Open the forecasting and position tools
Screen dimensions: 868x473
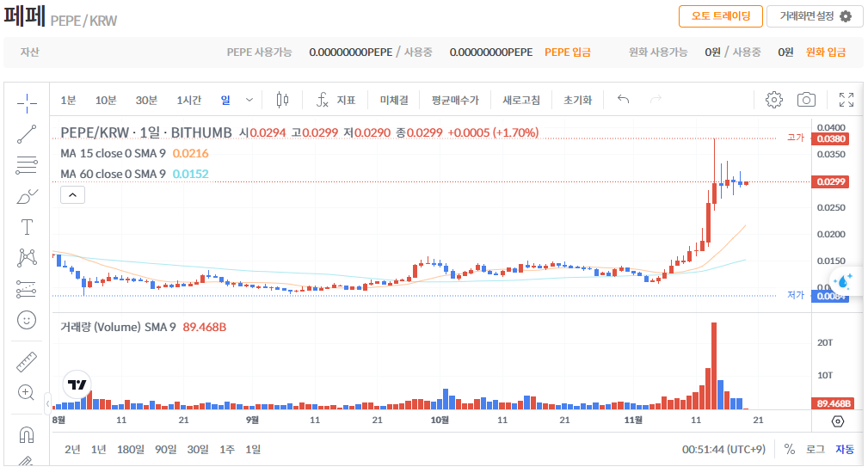click(27, 289)
